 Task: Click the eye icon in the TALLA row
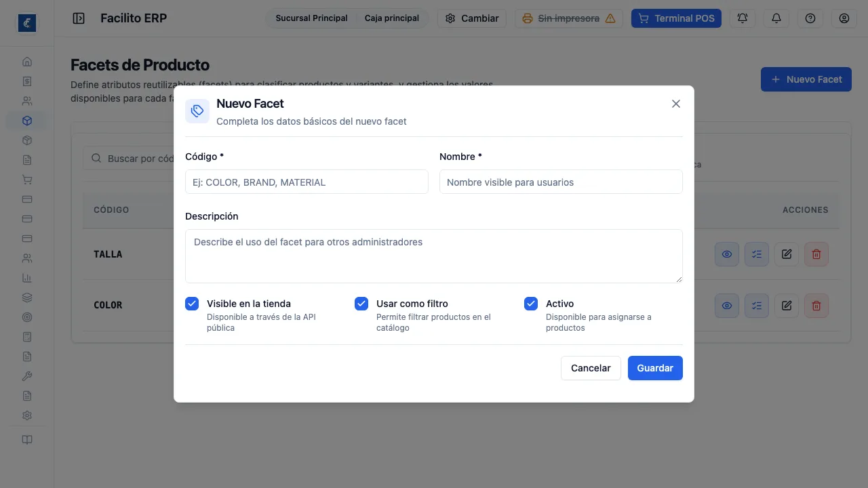click(x=727, y=254)
